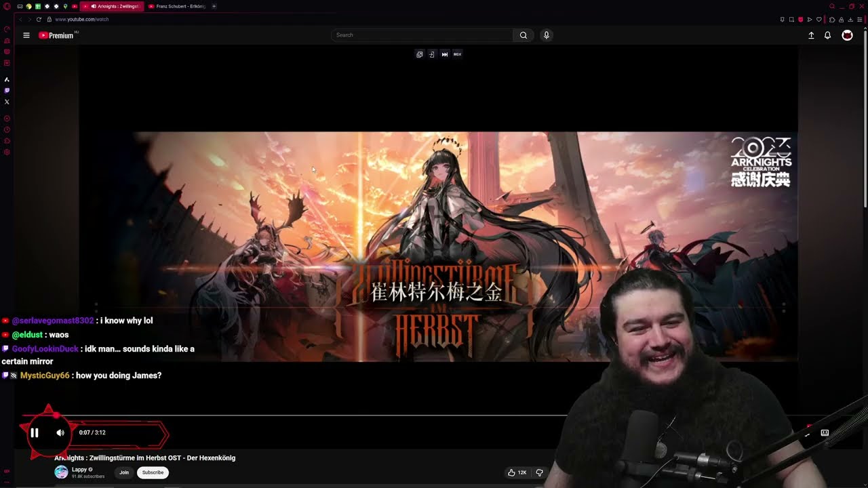Open the new tab with plus button
868x488 pixels.
click(x=214, y=6)
